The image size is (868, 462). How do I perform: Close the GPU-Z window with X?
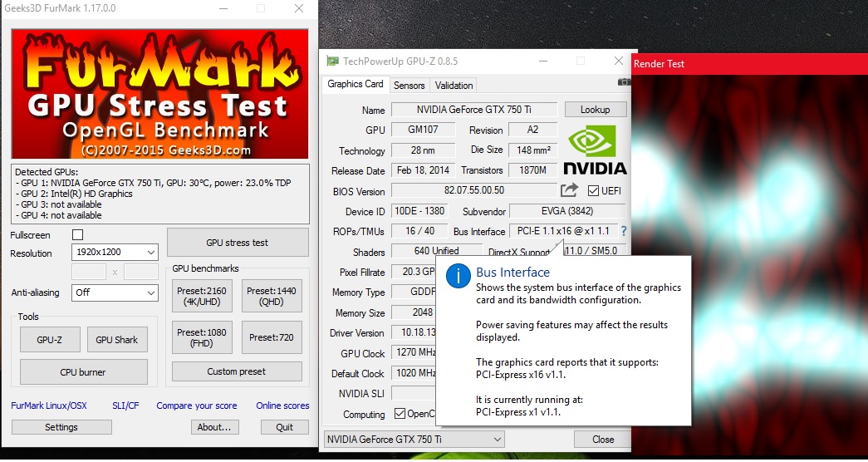(x=619, y=61)
